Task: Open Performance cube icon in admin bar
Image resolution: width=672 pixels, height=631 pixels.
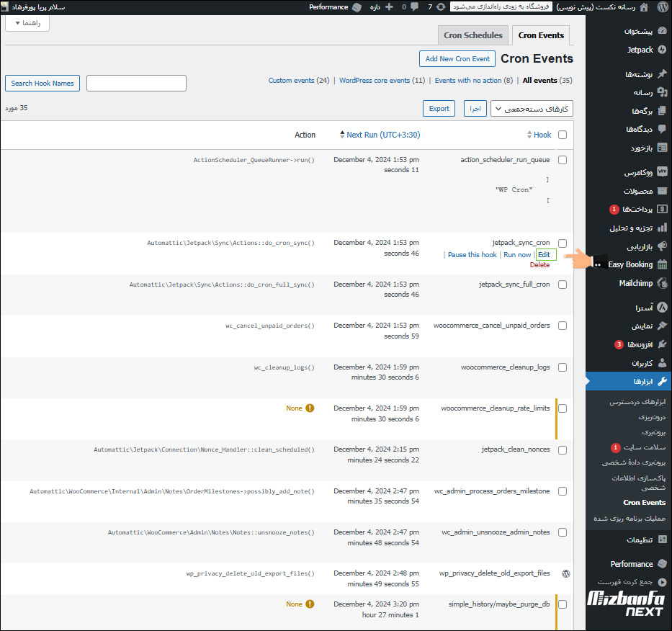Action: 357,7
